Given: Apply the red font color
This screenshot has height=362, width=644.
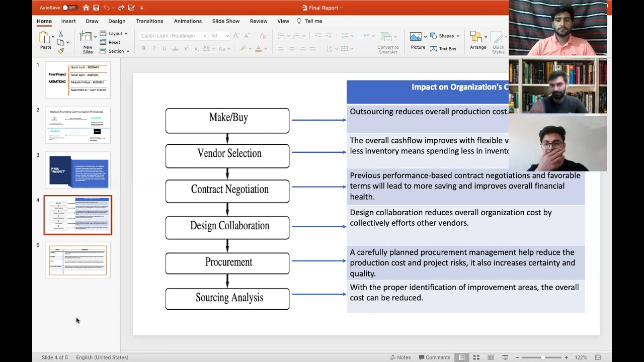Looking at the screenshot, I should [x=258, y=49].
